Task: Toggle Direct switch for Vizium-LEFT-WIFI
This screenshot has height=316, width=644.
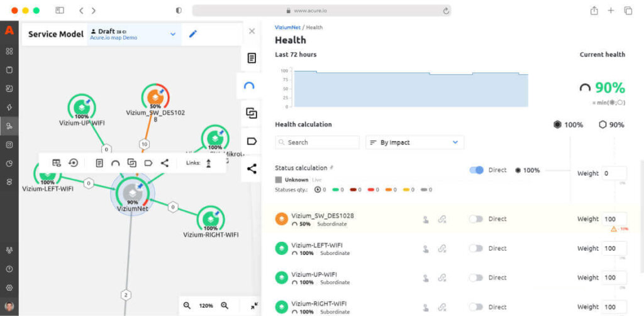Action: 476,248
